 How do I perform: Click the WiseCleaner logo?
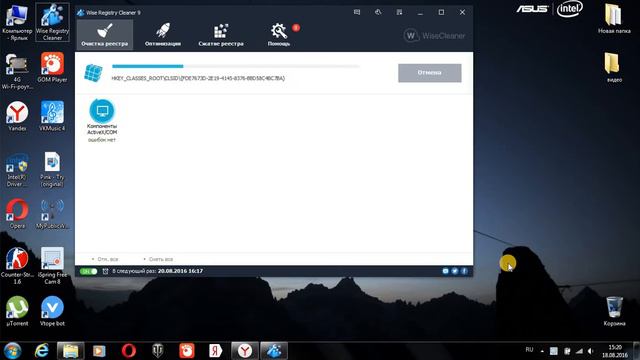[x=434, y=36]
